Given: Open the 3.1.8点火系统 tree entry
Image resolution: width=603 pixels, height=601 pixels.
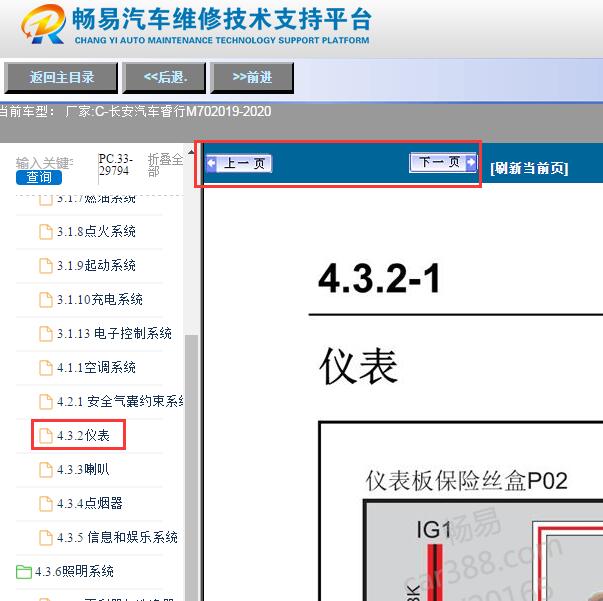Looking at the screenshot, I should click(x=96, y=231).
